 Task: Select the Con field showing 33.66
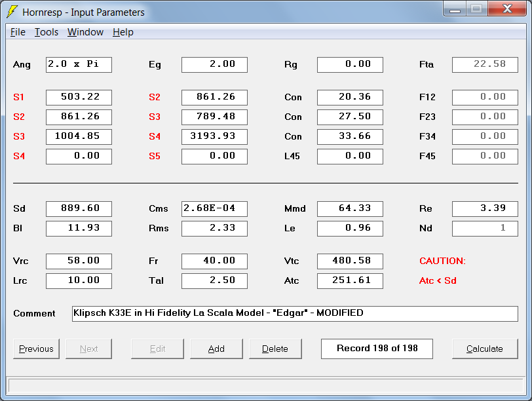[x=350, y=137]
